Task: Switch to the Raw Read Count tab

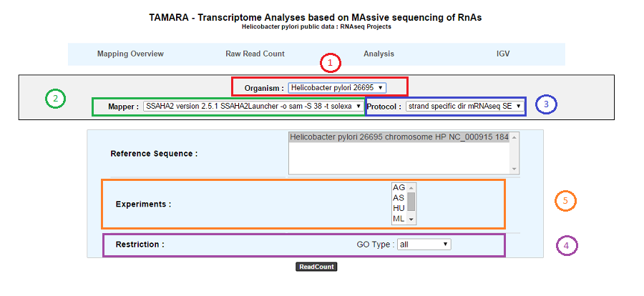Action: coord(255,54)
